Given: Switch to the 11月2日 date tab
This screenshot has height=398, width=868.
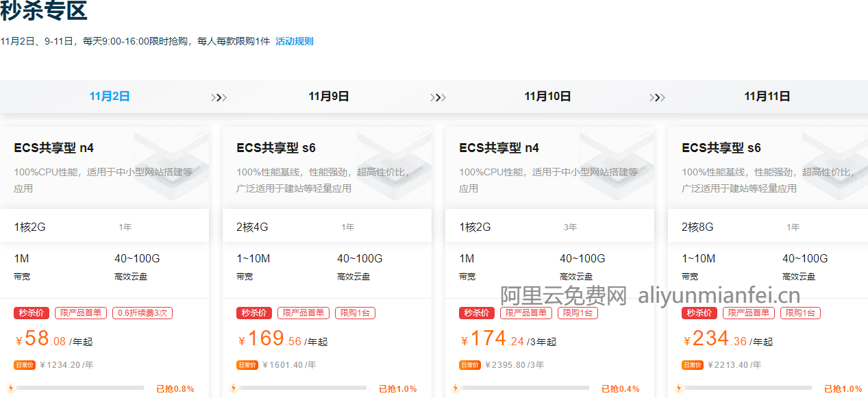Looking at the screenshot, I should [110, 97].
